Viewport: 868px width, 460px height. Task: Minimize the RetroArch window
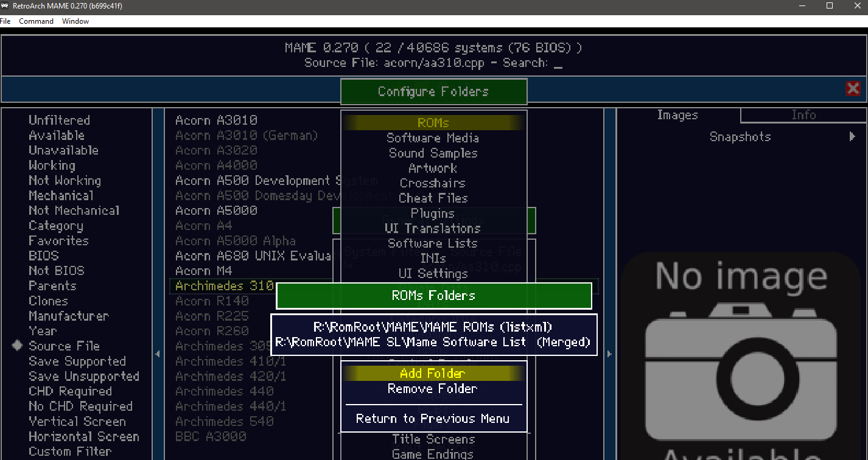[x=803, y=5]
